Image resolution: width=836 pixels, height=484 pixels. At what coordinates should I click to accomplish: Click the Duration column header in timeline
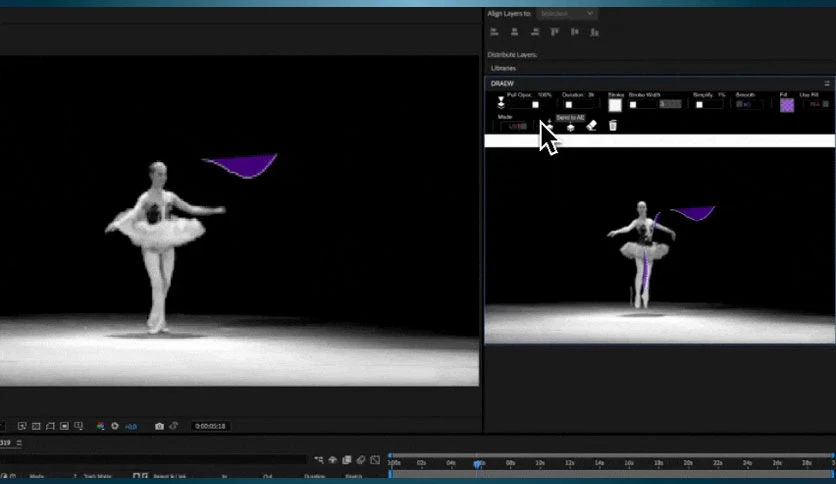pyautogui.click(x=315, y=477)
